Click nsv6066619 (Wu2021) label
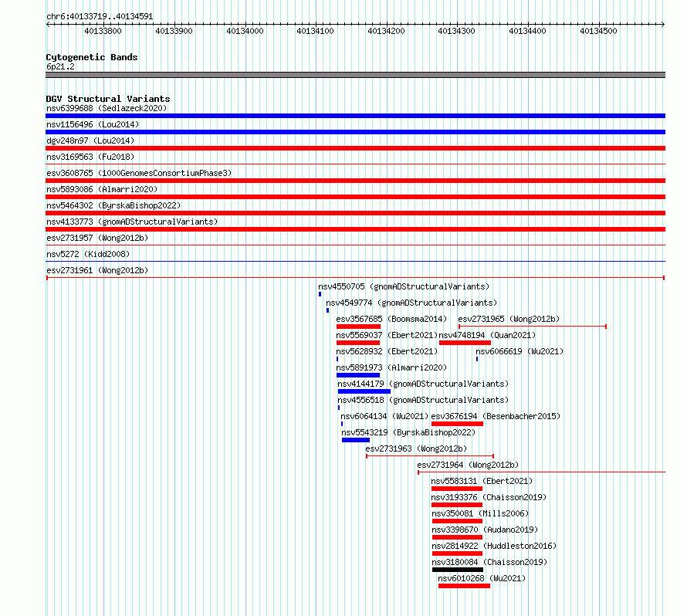 (x=519, y=351)
